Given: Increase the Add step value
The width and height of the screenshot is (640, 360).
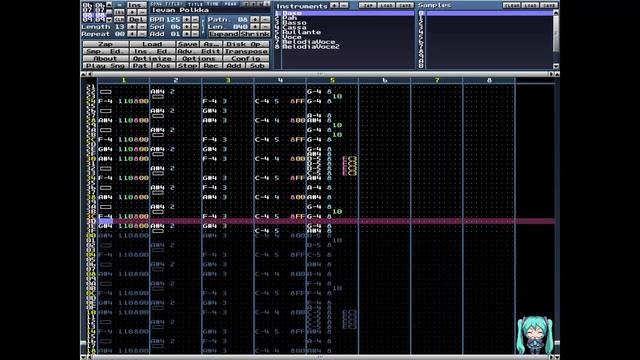Looking at the screenshot, I should 186,34.
